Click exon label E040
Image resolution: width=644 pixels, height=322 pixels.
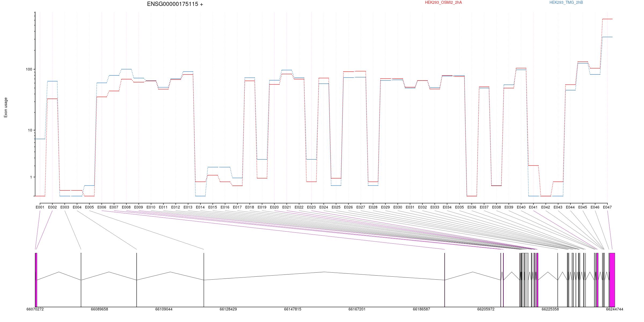tap(521, 207)
